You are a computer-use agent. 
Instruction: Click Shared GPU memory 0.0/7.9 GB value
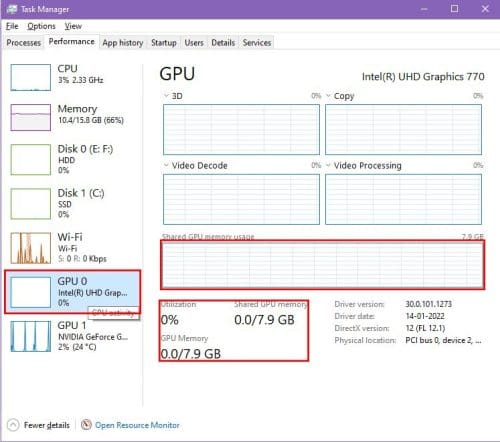coord(264,320)
